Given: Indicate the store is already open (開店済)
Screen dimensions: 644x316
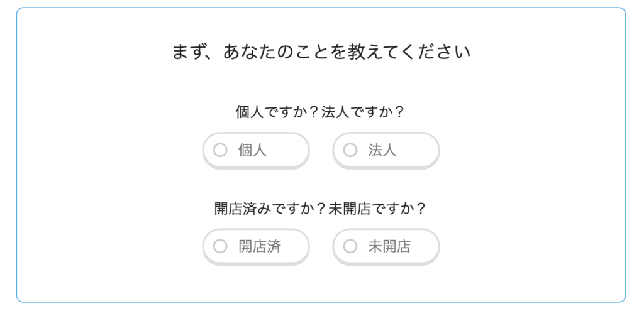Looking at the screenshot, I should (256, 246).
